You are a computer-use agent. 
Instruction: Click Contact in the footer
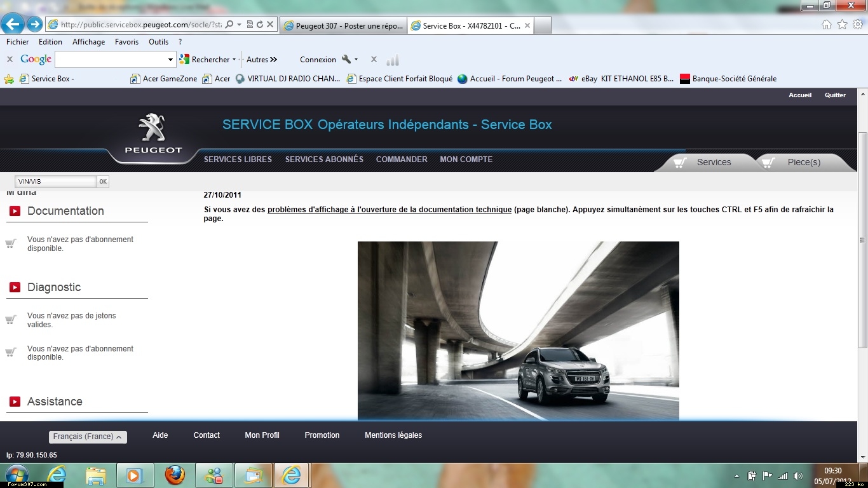tap(207, 435)
